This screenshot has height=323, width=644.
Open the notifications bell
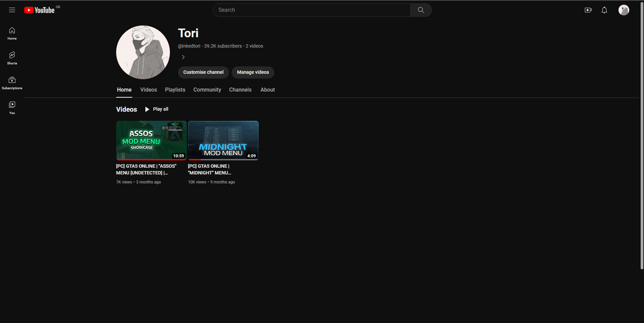point(604,10)
